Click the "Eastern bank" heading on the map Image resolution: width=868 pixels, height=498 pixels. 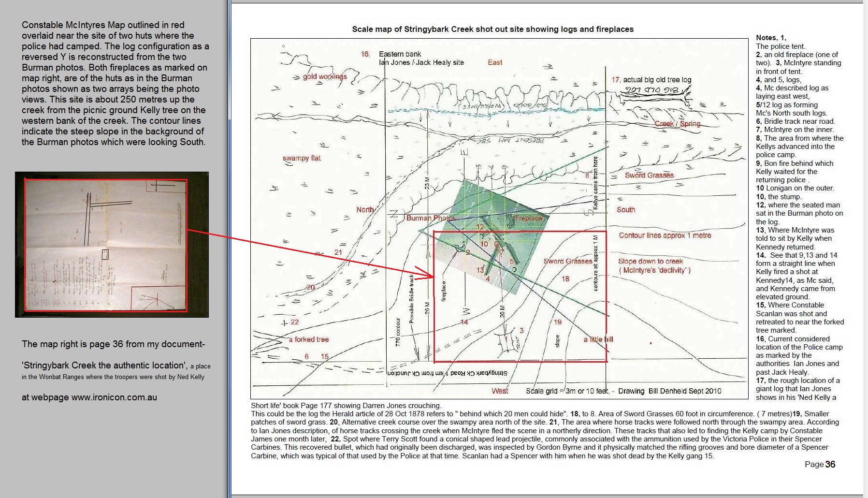point(400,54)
